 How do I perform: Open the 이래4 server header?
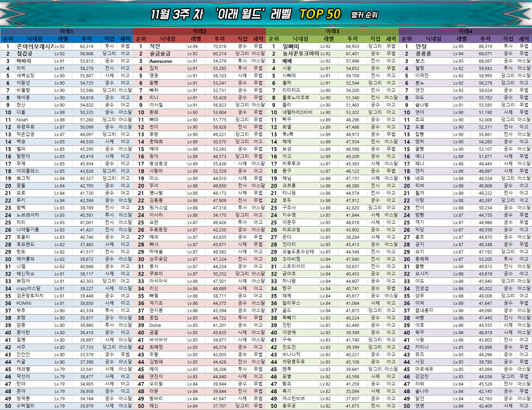coord(465,31)
